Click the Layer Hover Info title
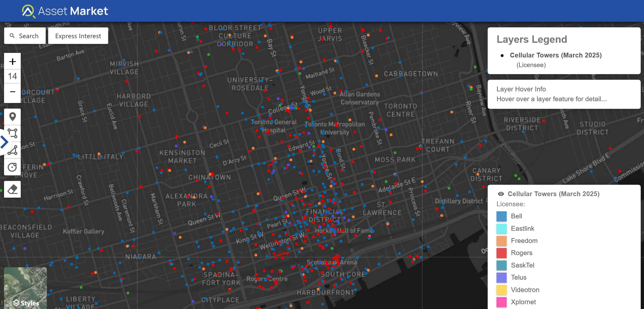Viewport: 644px width, 309px height. click(521, 89)
